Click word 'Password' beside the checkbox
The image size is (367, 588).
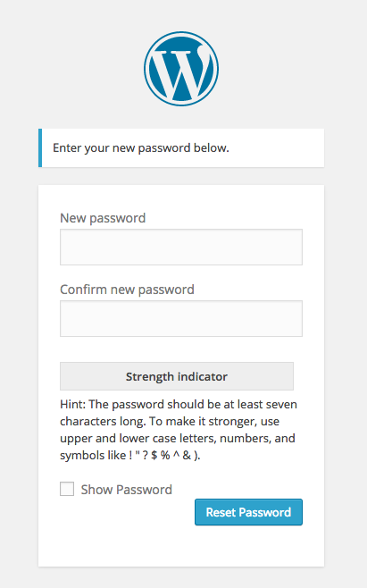coord(145,490)
